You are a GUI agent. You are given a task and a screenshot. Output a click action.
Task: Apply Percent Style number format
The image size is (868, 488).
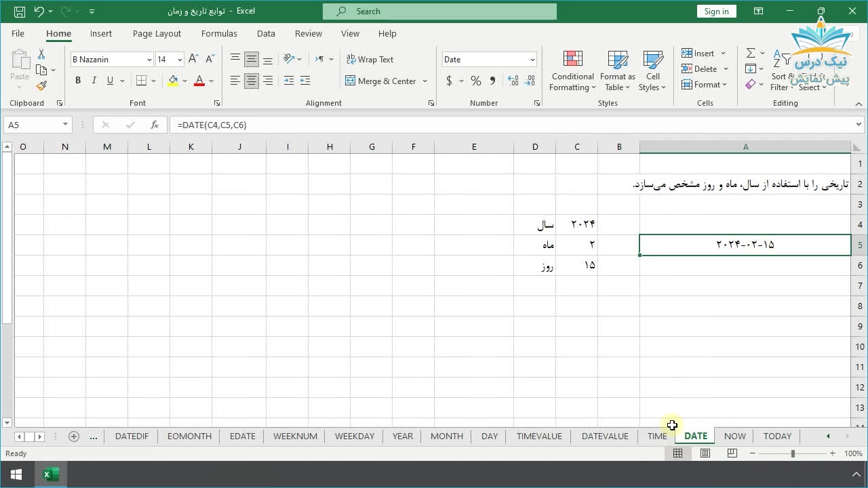(x=476, y=81)
